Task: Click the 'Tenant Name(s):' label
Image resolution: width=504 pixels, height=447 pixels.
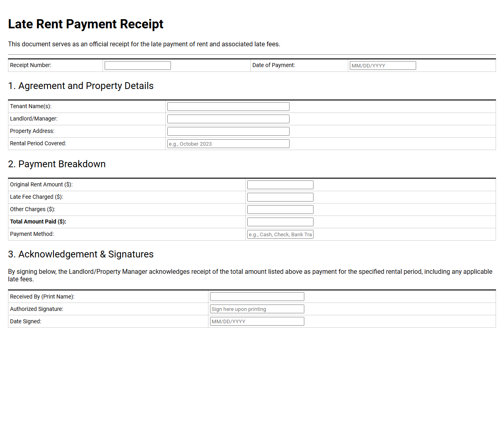Action: (31, 106)
